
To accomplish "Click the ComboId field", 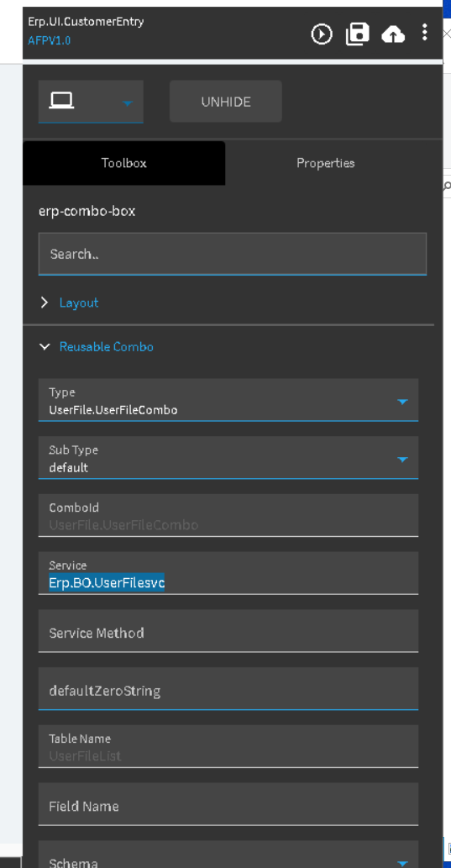I will tap(228, 515).
